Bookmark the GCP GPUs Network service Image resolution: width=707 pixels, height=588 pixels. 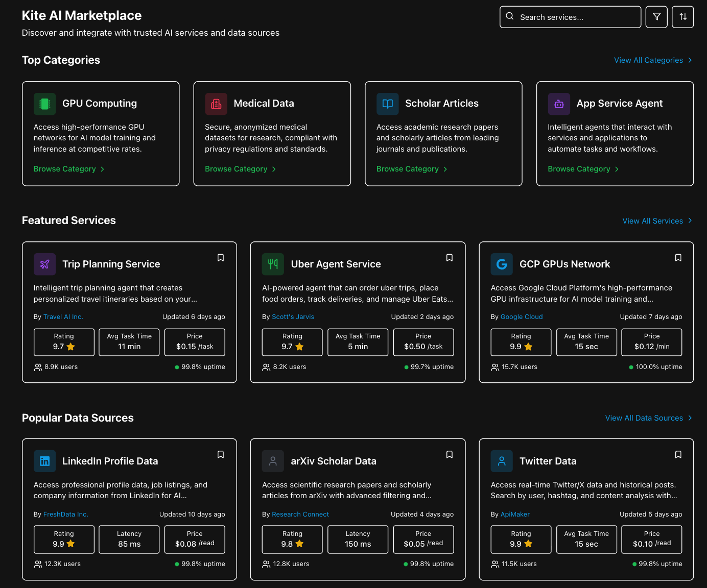tap(678, 258)
